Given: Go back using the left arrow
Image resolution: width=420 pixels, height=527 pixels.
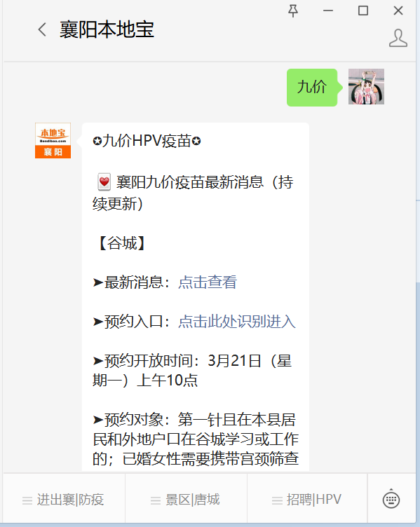Looking at the screenshot, I should coord(42,29).
